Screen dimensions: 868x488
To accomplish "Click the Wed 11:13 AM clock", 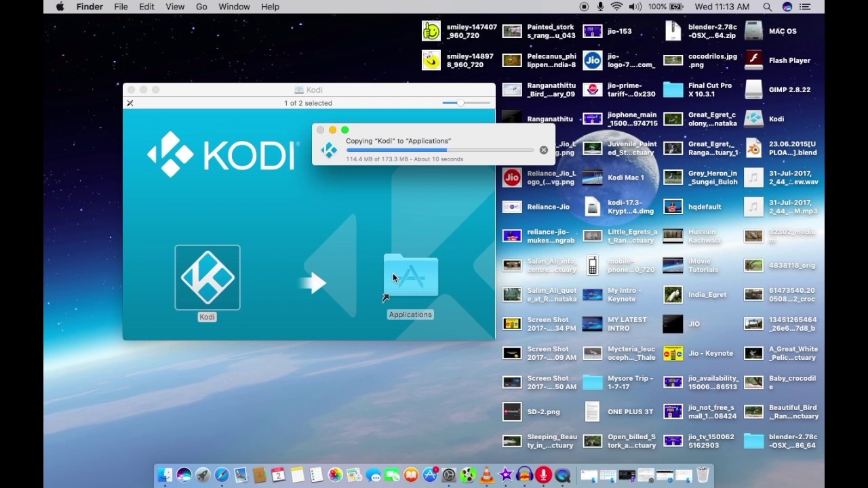I will point(722,7).
